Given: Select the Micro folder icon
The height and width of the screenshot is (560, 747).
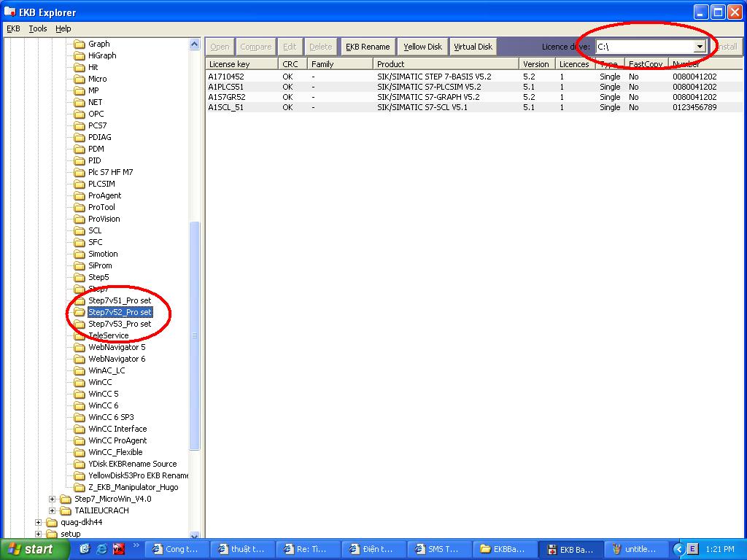Looking at the screenshot, I should 79,79.
